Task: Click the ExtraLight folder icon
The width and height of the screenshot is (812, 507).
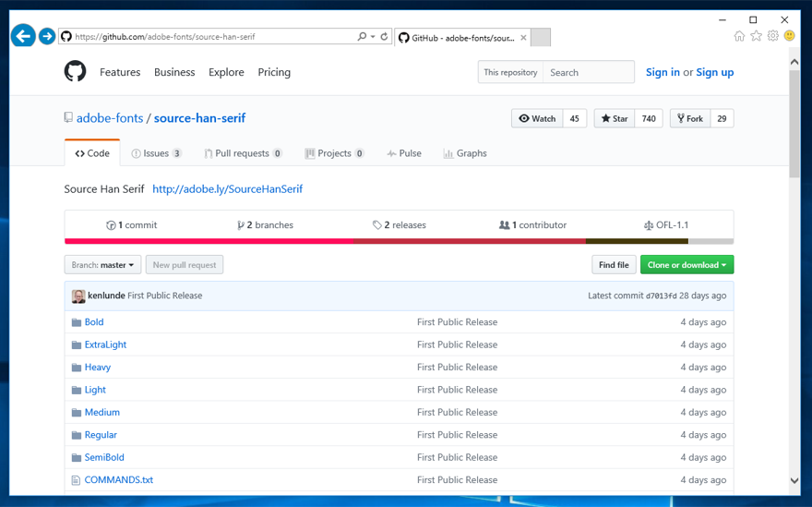Action: pos(77,344)
